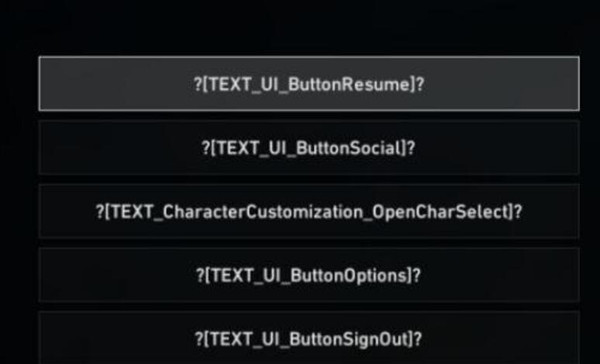Choose the Options row above SignOut
The image size is (600, 364).
pos(309,275)
